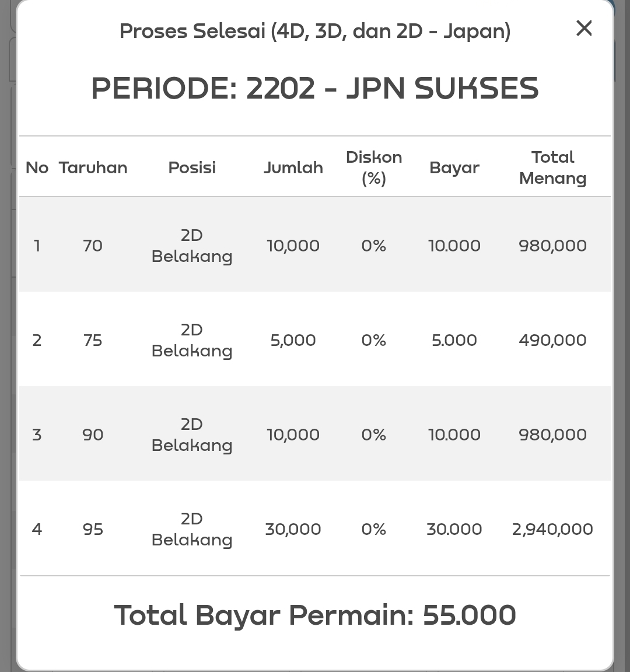Click the Total Menang column header

pyautogui.click(x=552, y=167)
